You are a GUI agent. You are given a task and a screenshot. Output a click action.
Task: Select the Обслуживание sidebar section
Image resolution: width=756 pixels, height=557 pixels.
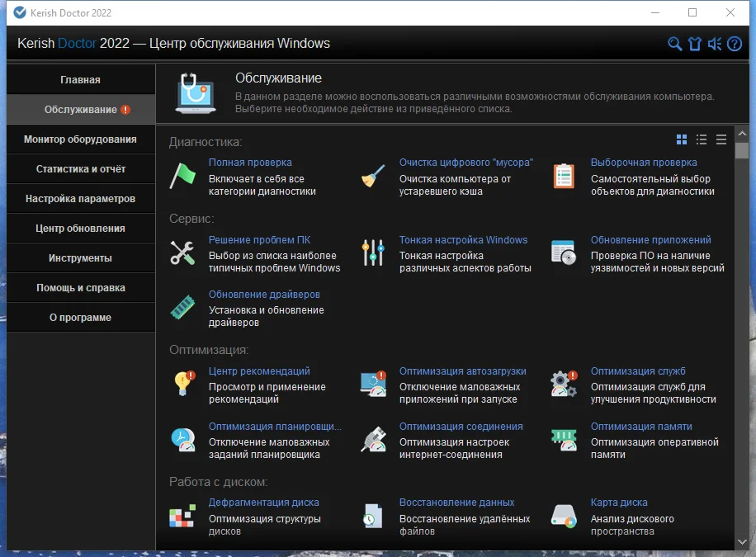click(81, 110)
